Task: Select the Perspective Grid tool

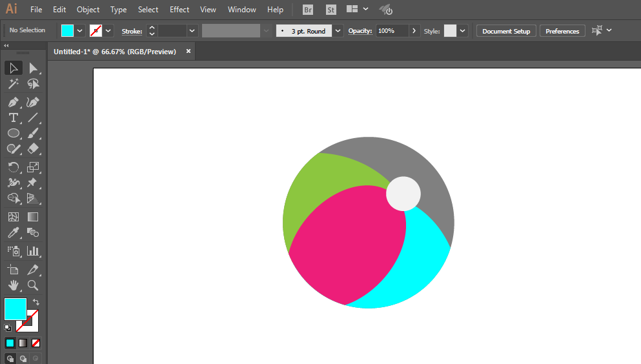Action: (33, 198)
